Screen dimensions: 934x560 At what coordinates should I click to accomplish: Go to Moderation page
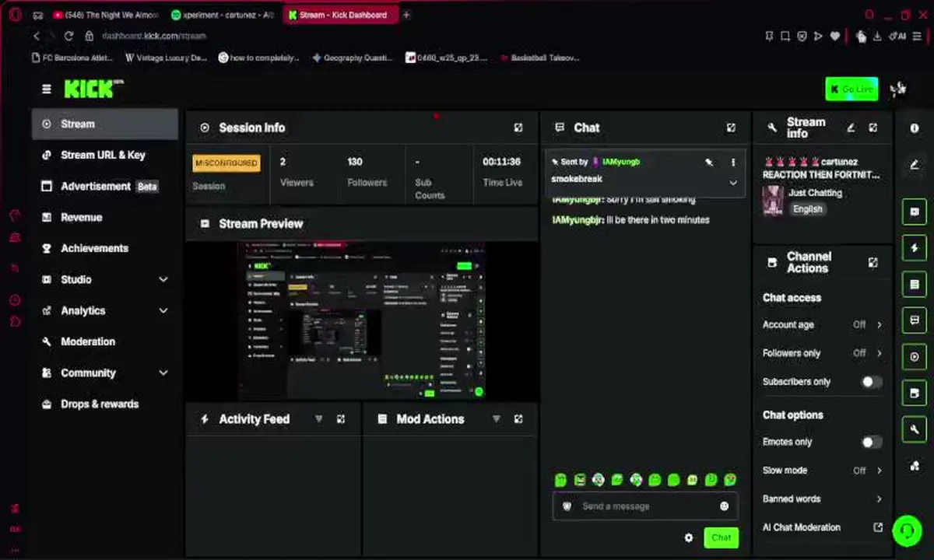pos(104,341)
